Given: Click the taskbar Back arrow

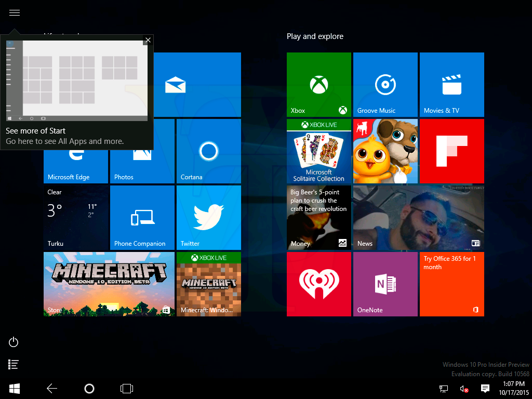Looking at the screenshot, I should point(52,388).
